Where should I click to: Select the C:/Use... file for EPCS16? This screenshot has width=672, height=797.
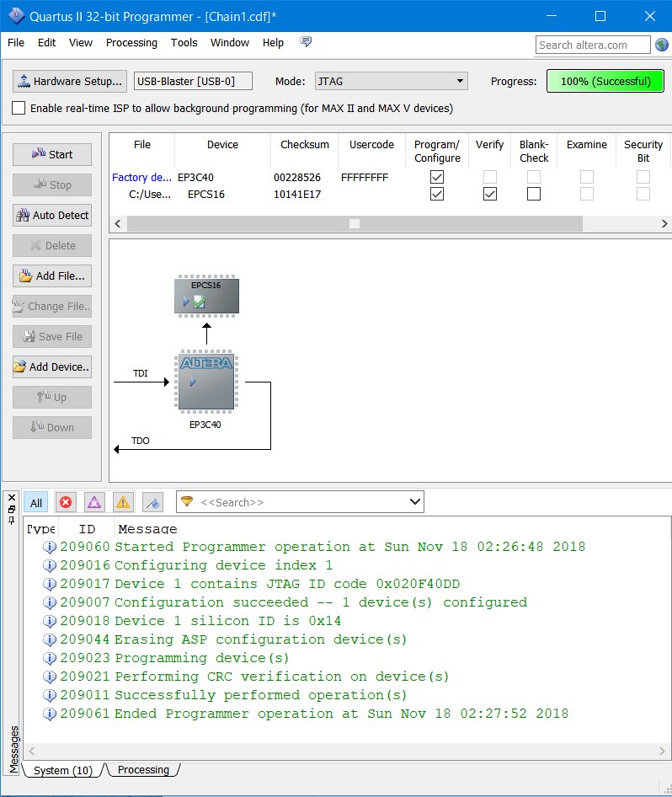150,194
